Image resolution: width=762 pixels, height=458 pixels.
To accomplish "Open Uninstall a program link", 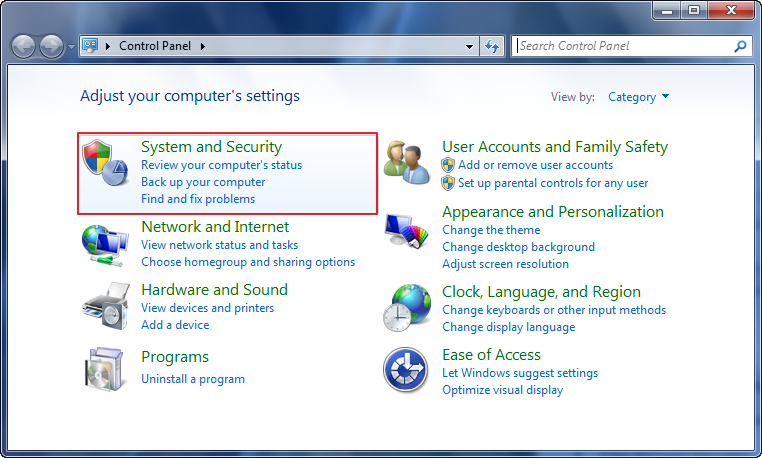I will click(193, 379).
